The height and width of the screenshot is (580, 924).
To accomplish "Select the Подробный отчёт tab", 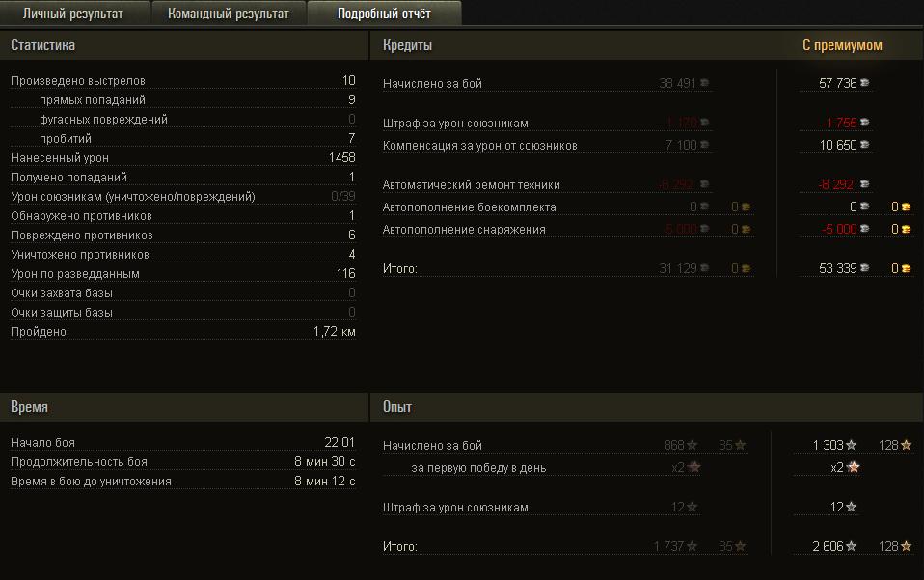I will click(x=384, y=14).
